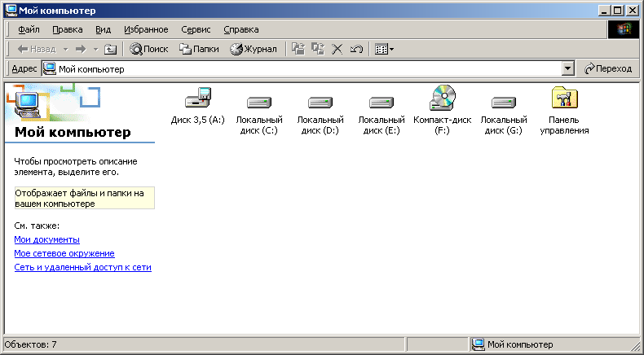644x355 pixels.
Task: Click the Поиск search toolbar button
Action: coord(149,49)
